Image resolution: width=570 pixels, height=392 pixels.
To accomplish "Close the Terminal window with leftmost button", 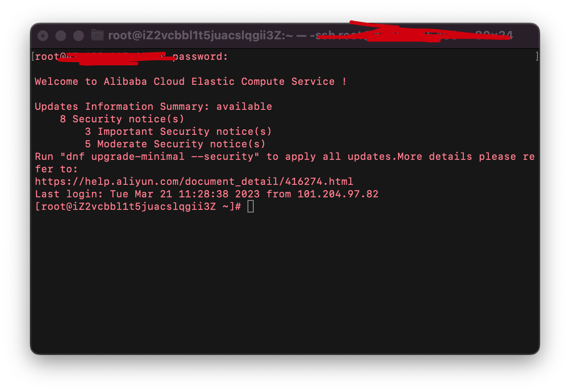I will pos(43,36).
